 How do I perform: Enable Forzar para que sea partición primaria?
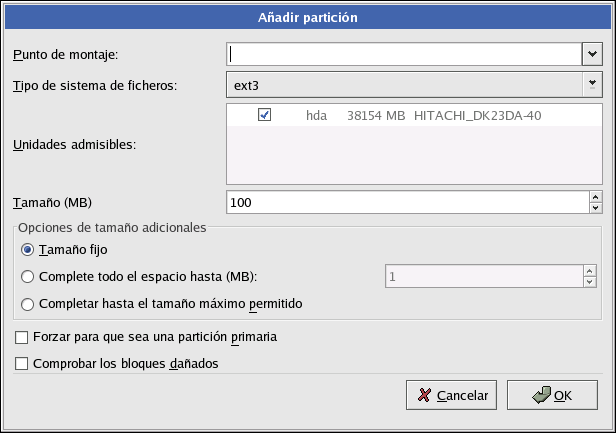click(23, 337)
